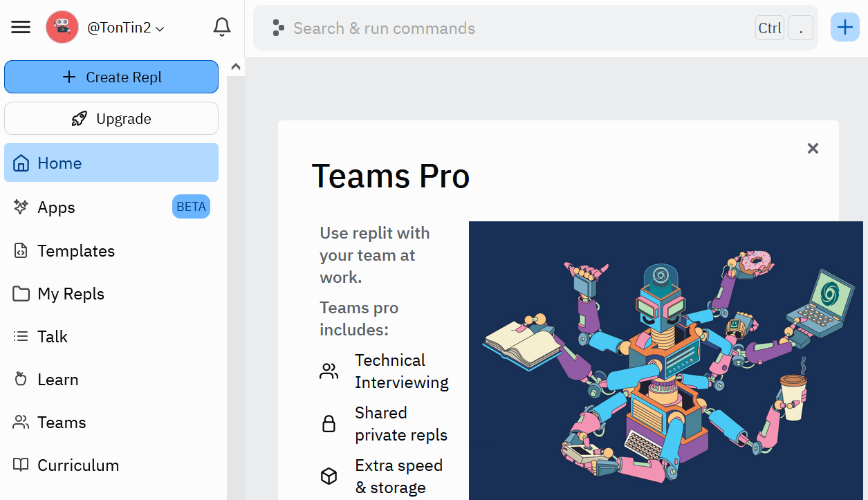Click the sidebar scrollbar up arrow
The image size is (868, 500).
coord(235,66)
